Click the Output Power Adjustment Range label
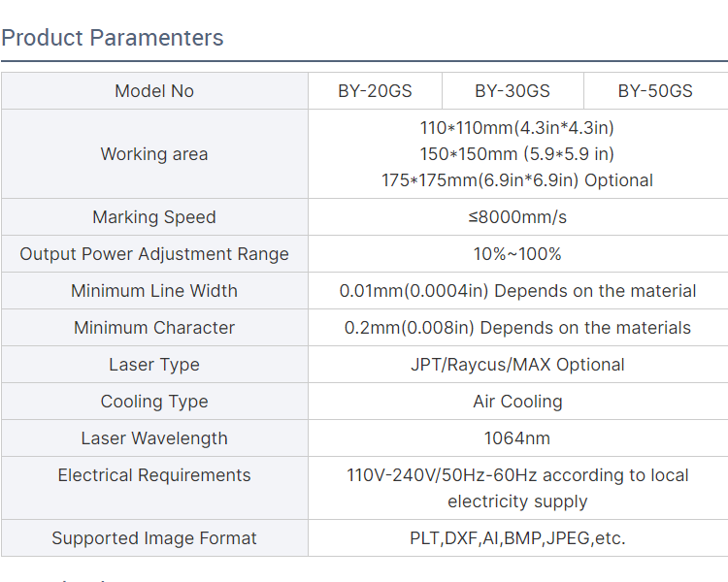 154,254
